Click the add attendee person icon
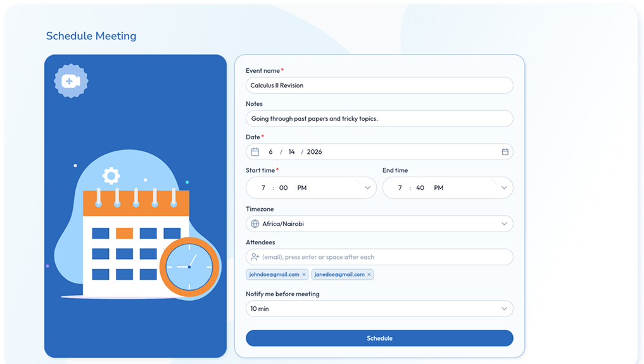Image resolution: width=644 pixels, height=364 pixels. click(x=255, y=257)
